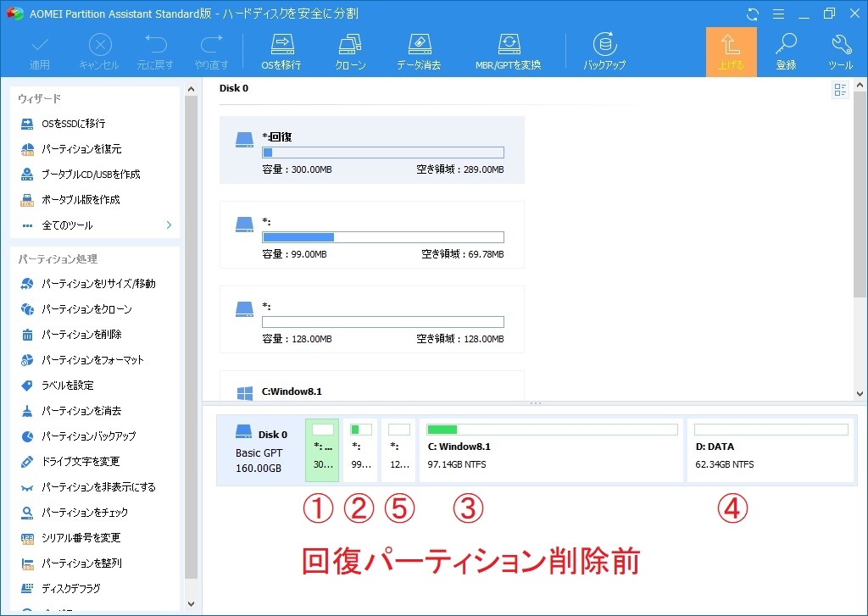
Task: Click the パーティション処理 section header
Action: 58,259
